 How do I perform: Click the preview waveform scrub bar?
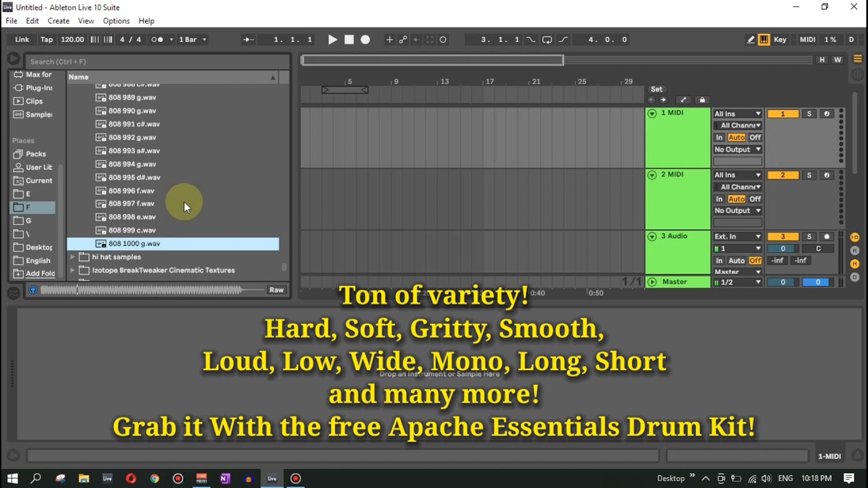point(153,290)
